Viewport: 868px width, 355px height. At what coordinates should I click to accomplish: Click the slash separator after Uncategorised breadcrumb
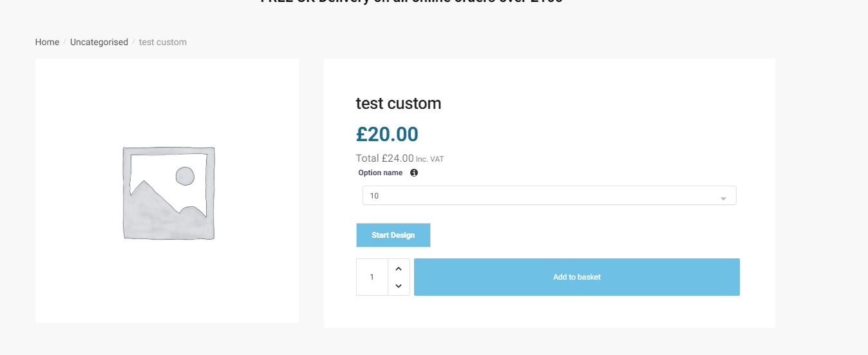pyautogui.click(x=133, y=42)
